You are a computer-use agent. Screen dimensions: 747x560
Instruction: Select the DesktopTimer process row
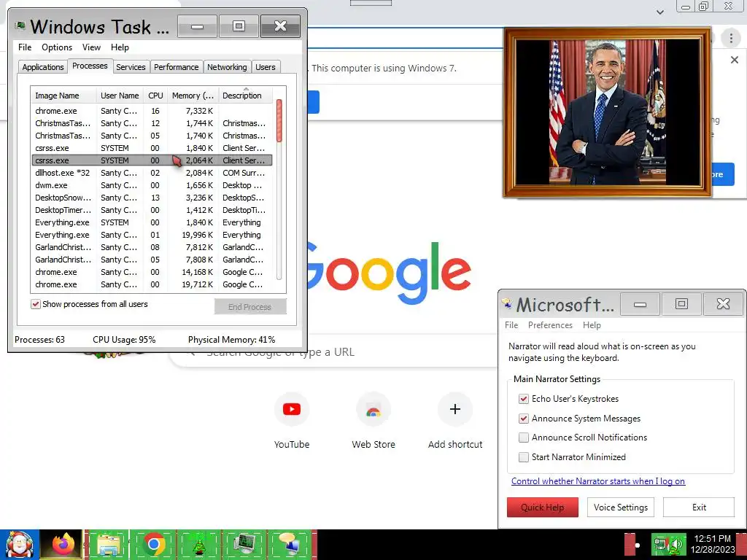(x=152, y=210)
